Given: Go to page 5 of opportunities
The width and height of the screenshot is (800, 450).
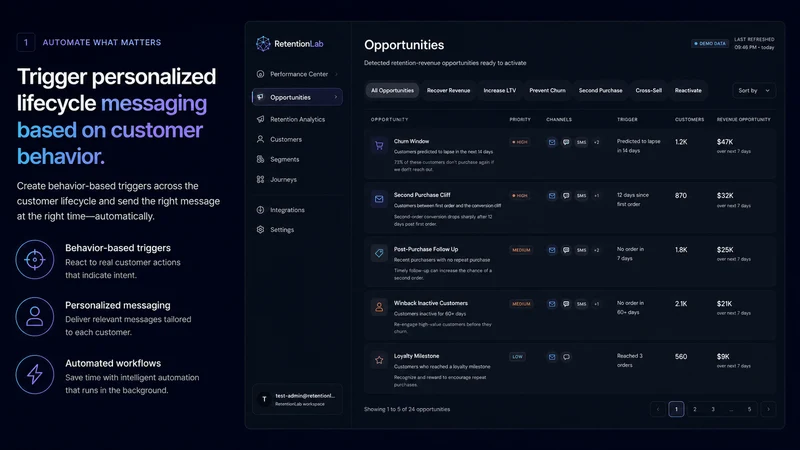Looking at the screenshot, I should coord(749,409).
